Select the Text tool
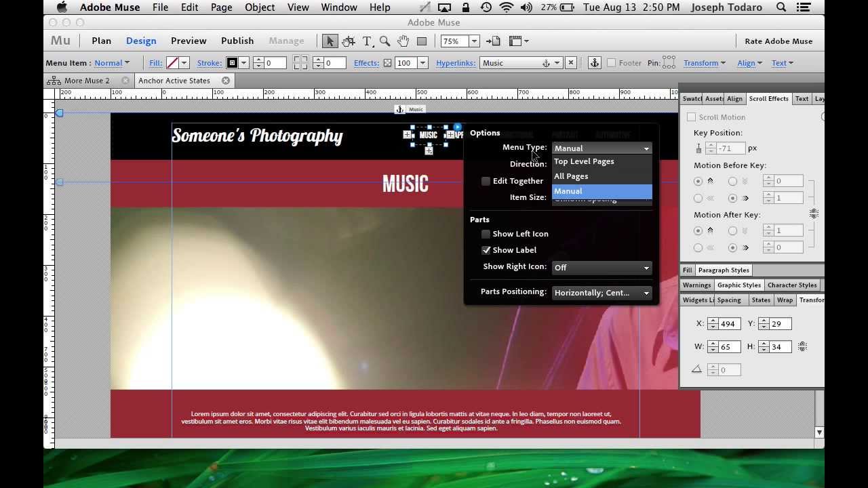 [x=367, y=41]
